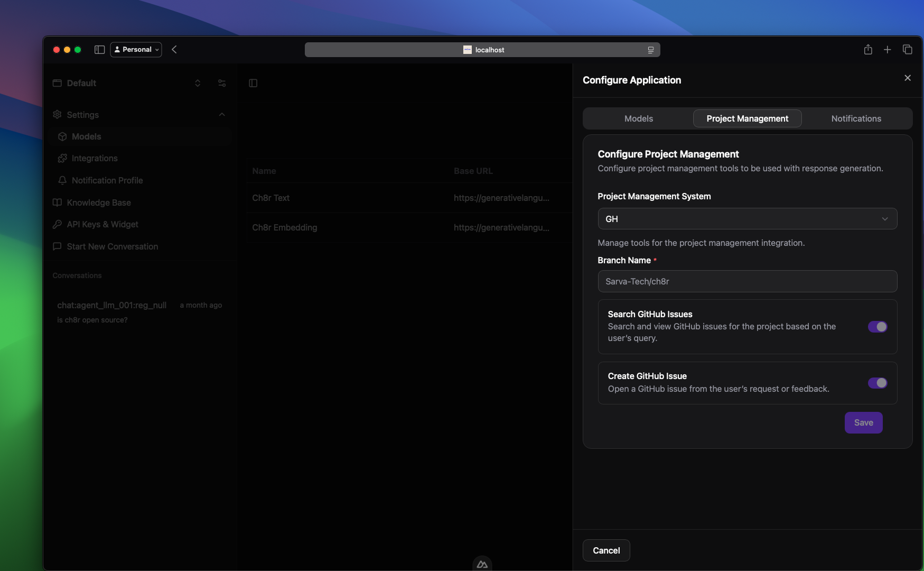The height and width of the screenshot is (571, 924).
Task: Disable Create GitHub Issue
Action: (877, 383)
